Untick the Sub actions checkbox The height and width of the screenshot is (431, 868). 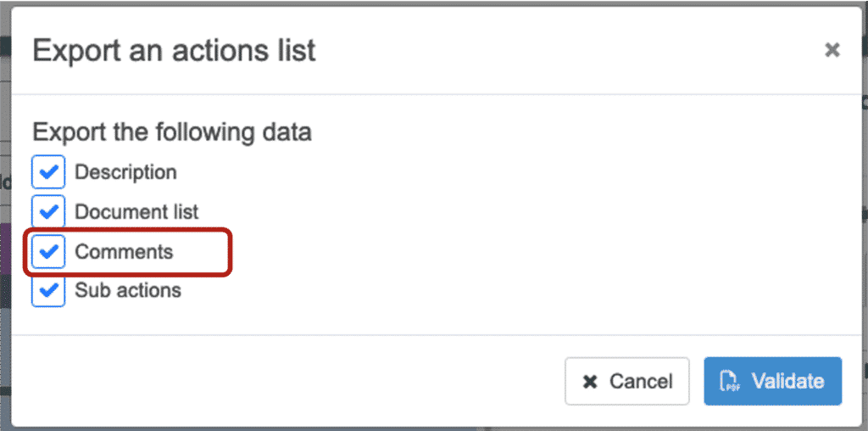pos(48,290)
